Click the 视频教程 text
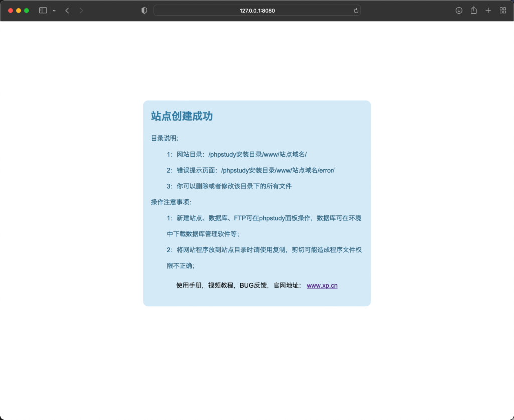Screen dimensions: 514x420 click(221, 285)
